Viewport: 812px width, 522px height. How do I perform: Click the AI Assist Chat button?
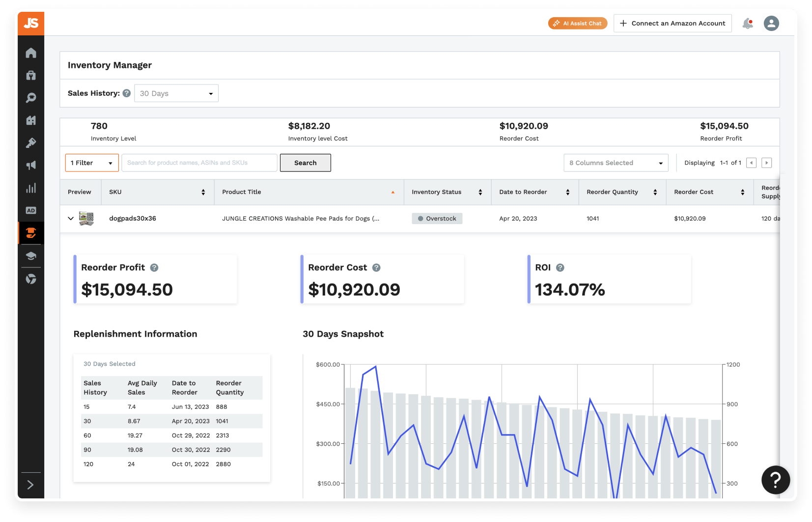[578, 23]
